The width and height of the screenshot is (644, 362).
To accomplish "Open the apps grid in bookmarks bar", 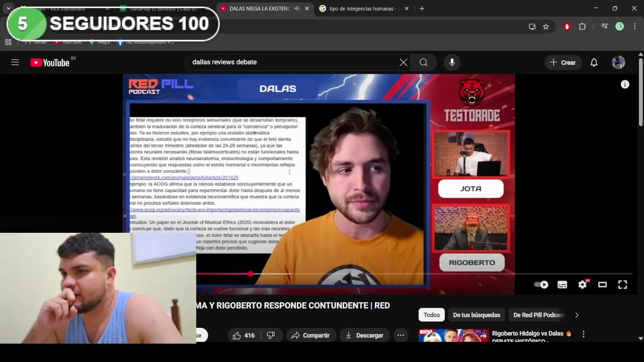I will [x=8, y=42].
